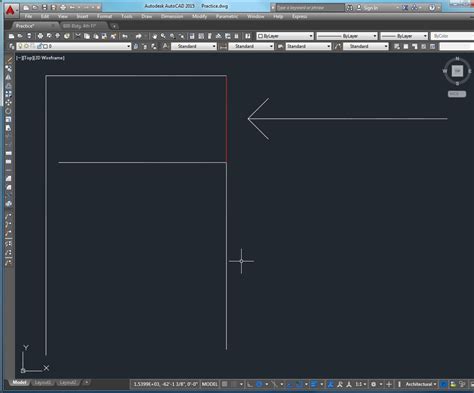Toggle ortho mode in status bar
The width and height of the screenshot is (474, 393).
click(x=250, y=384)
